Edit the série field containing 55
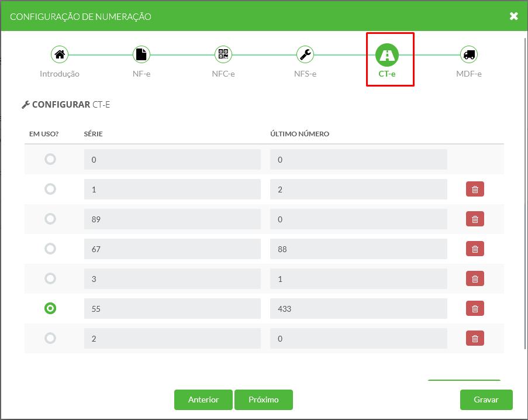 coord(172,308)
